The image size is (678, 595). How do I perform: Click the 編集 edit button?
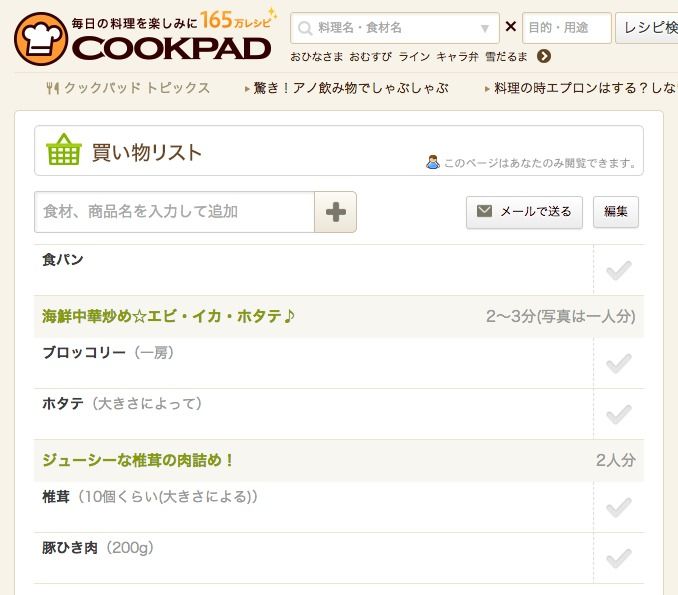tap(616, 212)
